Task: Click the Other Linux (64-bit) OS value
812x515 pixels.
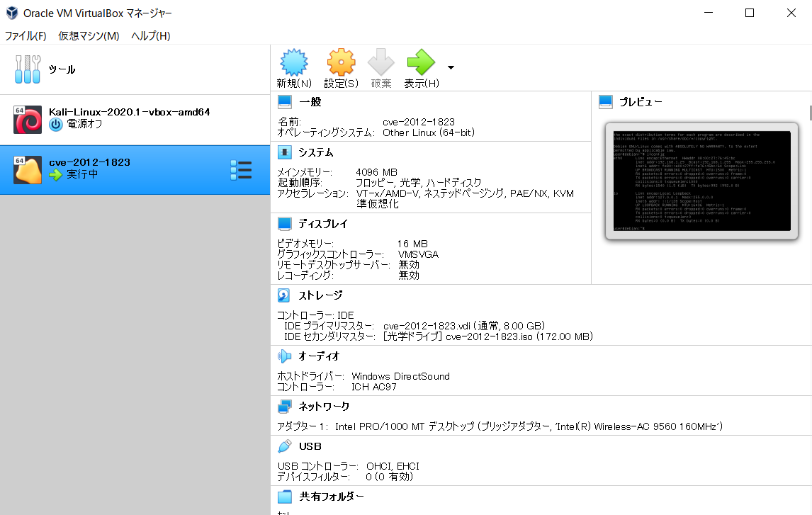Action: pos(428,132)
